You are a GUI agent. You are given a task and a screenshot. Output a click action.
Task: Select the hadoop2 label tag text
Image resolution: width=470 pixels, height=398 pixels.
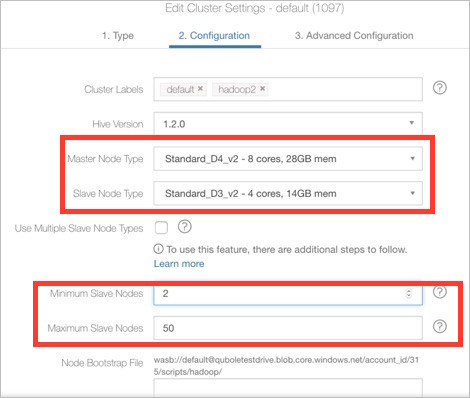[x=237, y=89]
